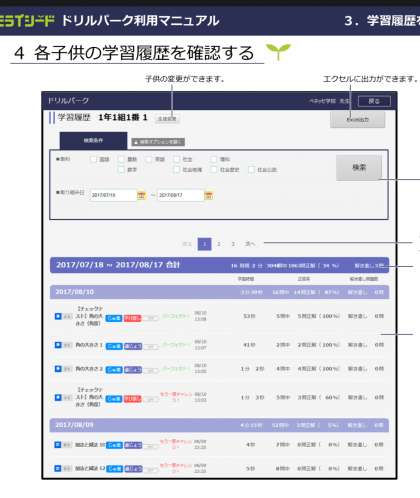The image size is (420, 498).
Task: Click the red badge on the first check test row
Action: click(133, 318)
